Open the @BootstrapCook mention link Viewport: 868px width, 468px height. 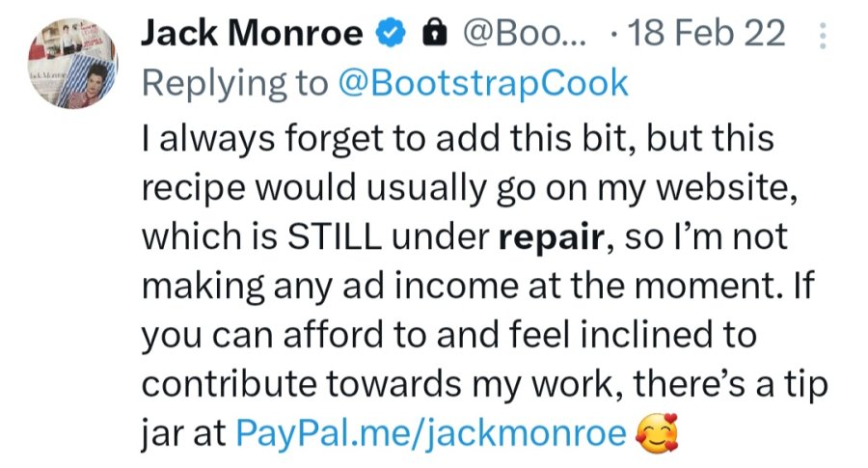tap(483, 84)
